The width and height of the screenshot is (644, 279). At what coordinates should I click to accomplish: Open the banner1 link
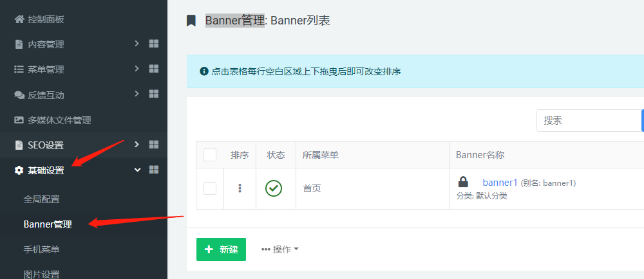(500, 183)
